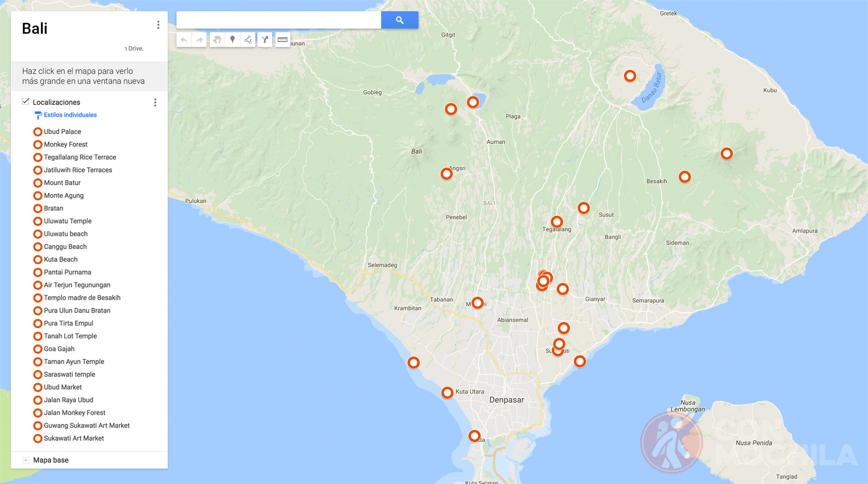Viewport: 868px width, 484px height.
Task: Toggle the Ubud Palace marker item
Action: click(x=62, y=132)
